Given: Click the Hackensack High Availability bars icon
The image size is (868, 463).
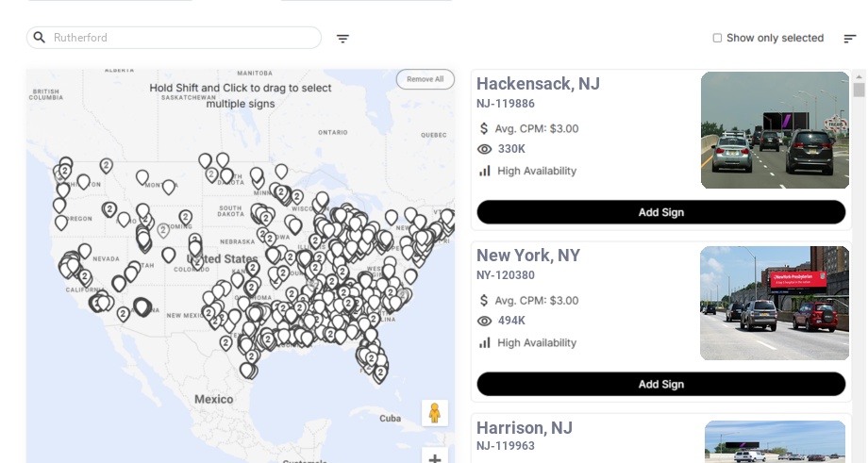Looking at the screenshot, I should (485, 171).
